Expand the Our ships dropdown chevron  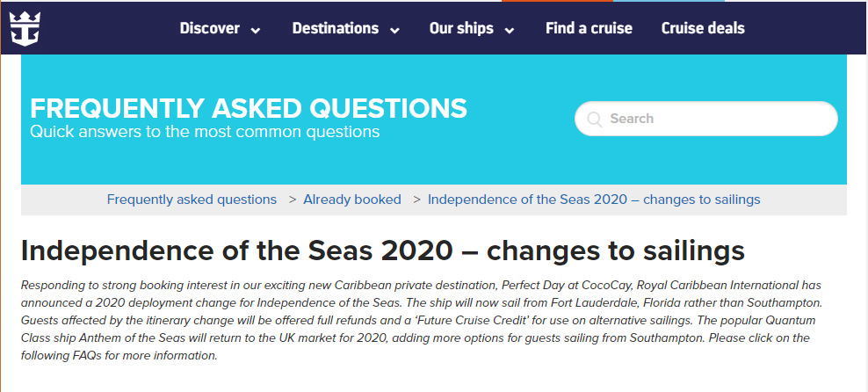(509, 30)
